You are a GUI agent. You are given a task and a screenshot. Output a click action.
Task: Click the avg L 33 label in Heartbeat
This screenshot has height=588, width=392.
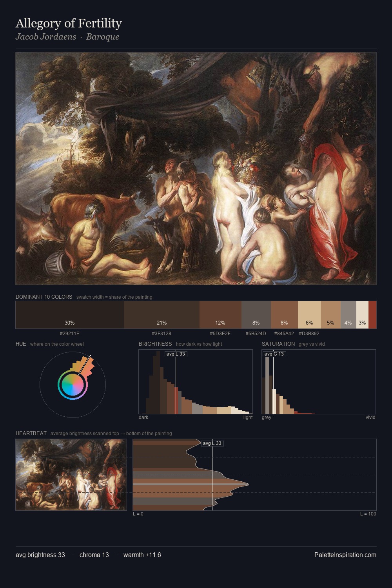tap(212, 443)
